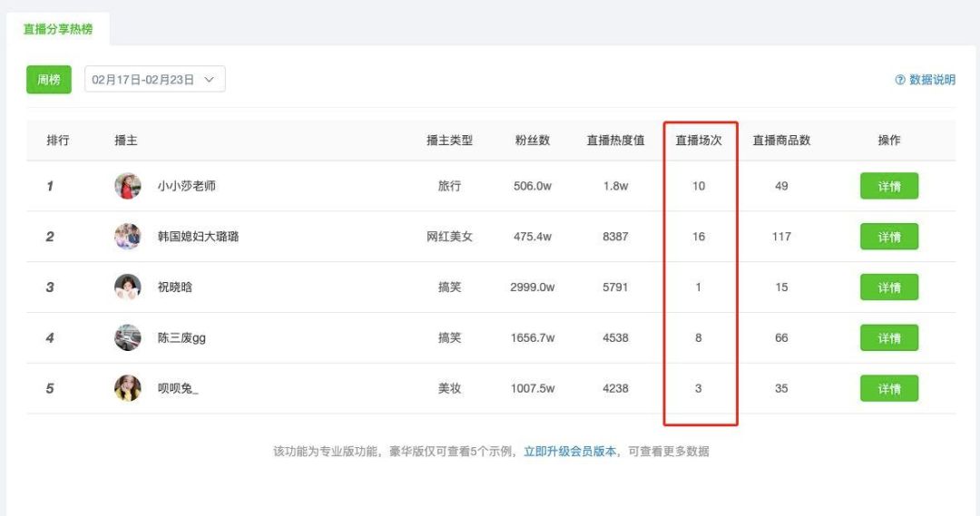Click the 立即升级会员版本 upgrade link
The image size is (980, 516).
pos(570,451)
